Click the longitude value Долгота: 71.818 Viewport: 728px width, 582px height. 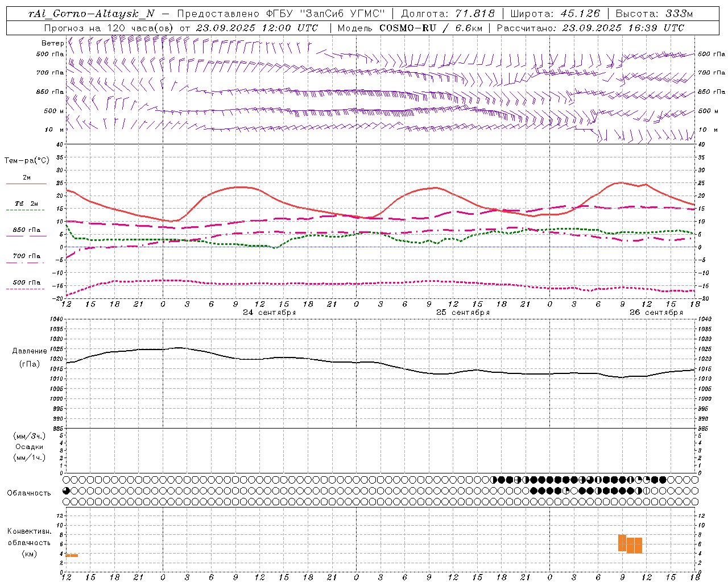click(448, 14)
